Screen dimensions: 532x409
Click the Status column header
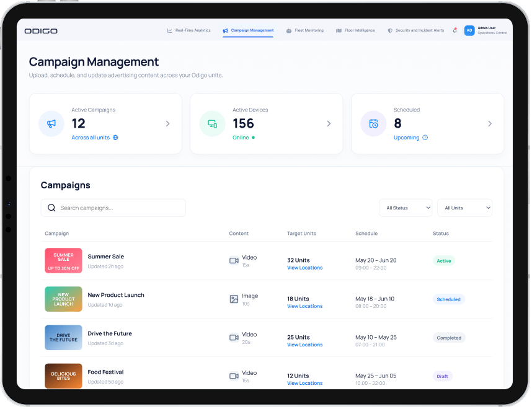coord(441,234)
